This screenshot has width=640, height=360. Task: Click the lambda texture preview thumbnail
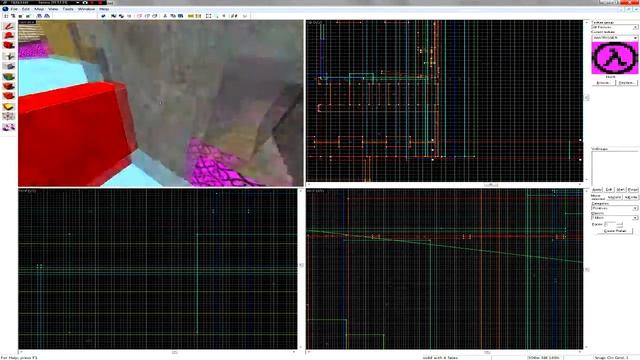[615, 58]
